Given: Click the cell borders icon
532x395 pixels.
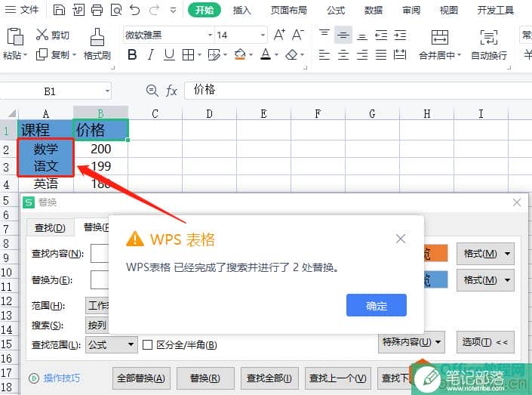Looking at the screenshot, I should click(188, 54).
